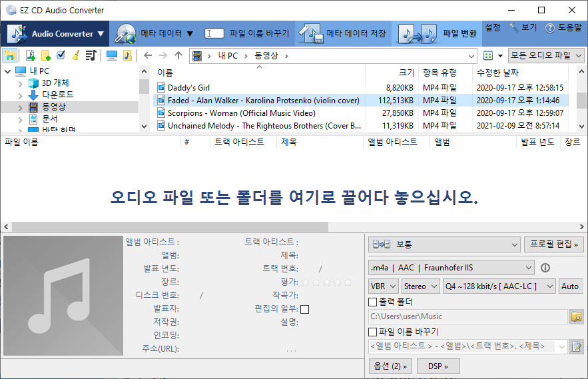Open the Audio Converter mode dropdown

tap(55, 33)
